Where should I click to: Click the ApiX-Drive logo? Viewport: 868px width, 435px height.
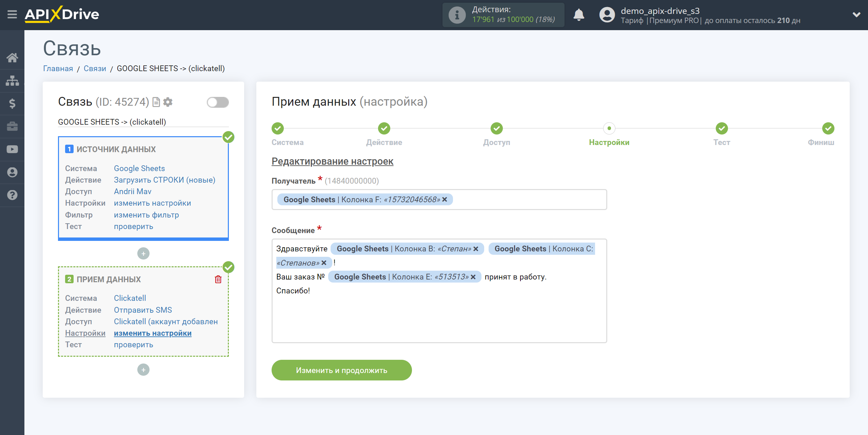pyautogui.click(x=62, y=14)
